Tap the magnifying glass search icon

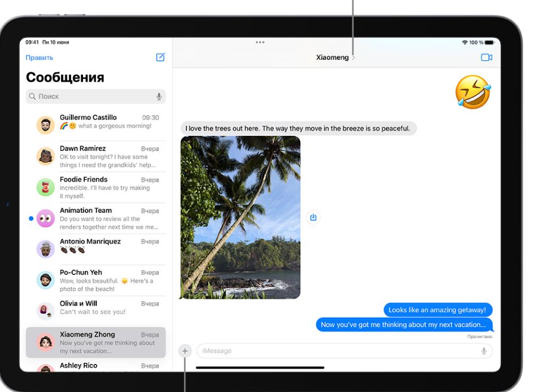tap(32, 96)
